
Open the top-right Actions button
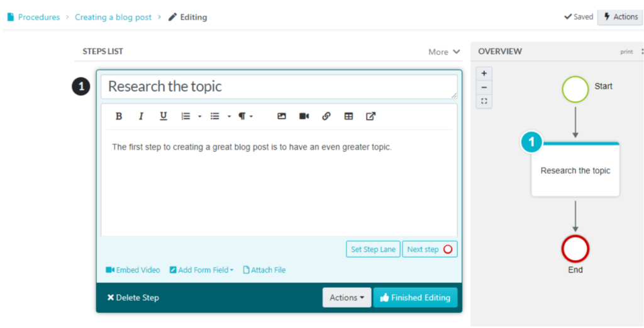pyautogui.click(x=620, y=17)
